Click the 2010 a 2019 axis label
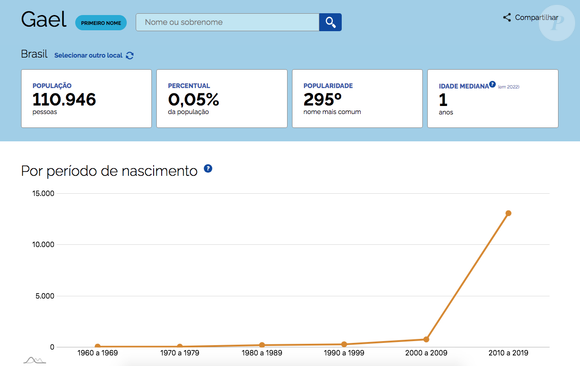Viewport: 580px width, 366px height. tap(508, 353)
